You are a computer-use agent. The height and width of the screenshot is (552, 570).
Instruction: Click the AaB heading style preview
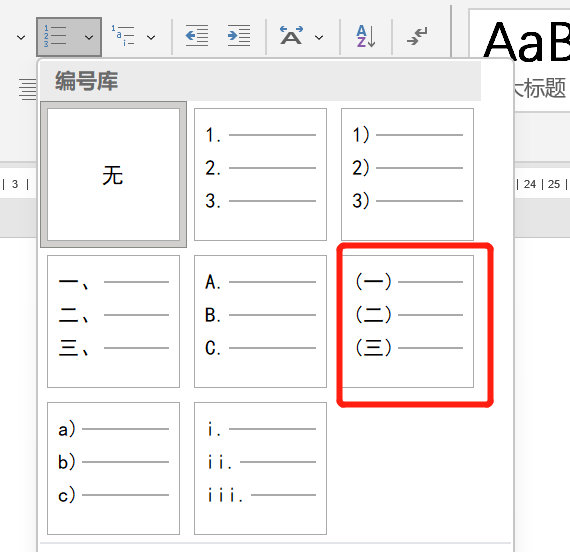(x=525, y=41)
